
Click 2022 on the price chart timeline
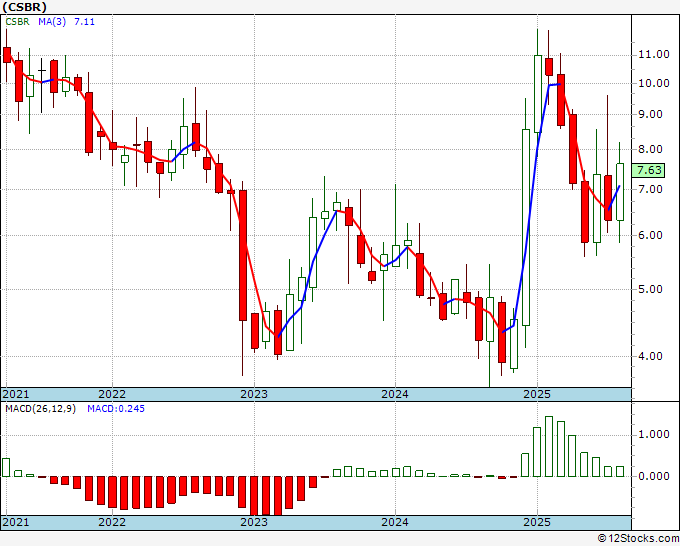click(112, 394)
